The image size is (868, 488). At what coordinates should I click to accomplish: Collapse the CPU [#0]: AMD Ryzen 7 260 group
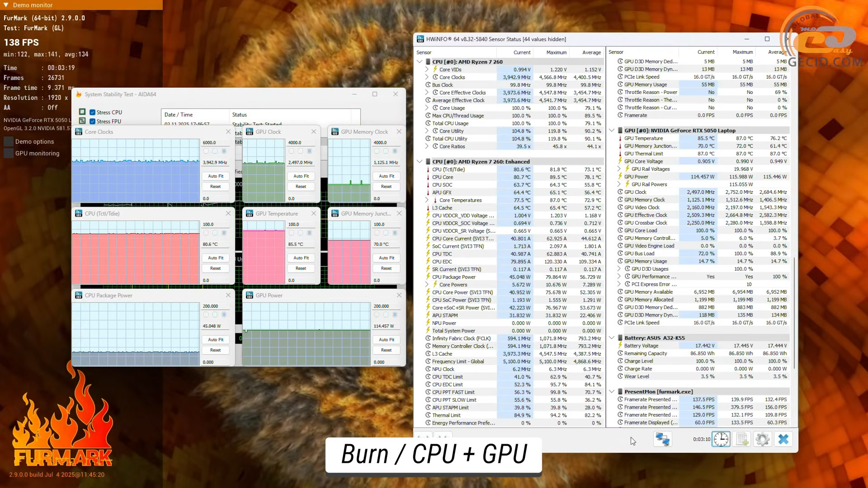click(420, 61)
